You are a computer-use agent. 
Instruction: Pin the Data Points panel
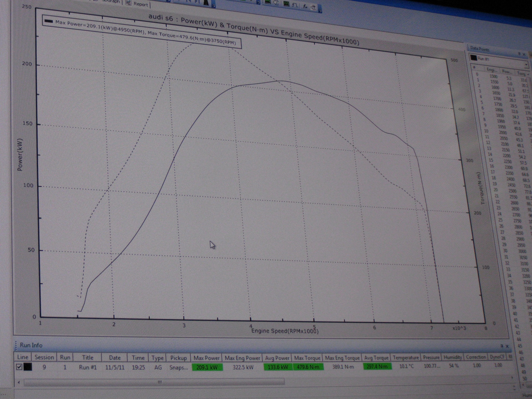[519, 53]
